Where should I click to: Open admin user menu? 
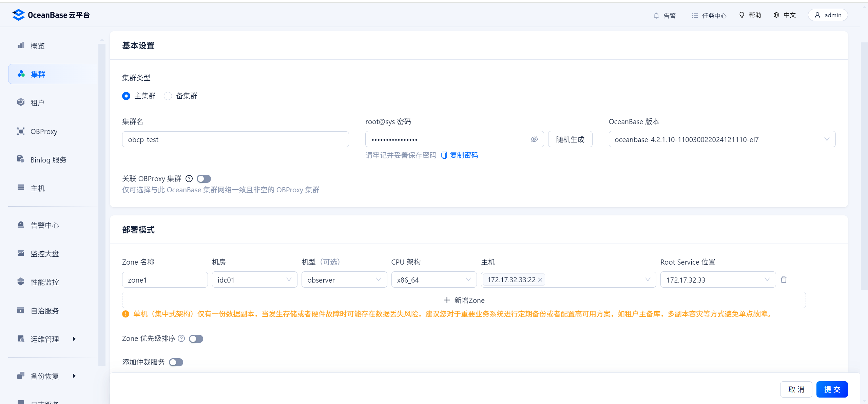(828, 15)
